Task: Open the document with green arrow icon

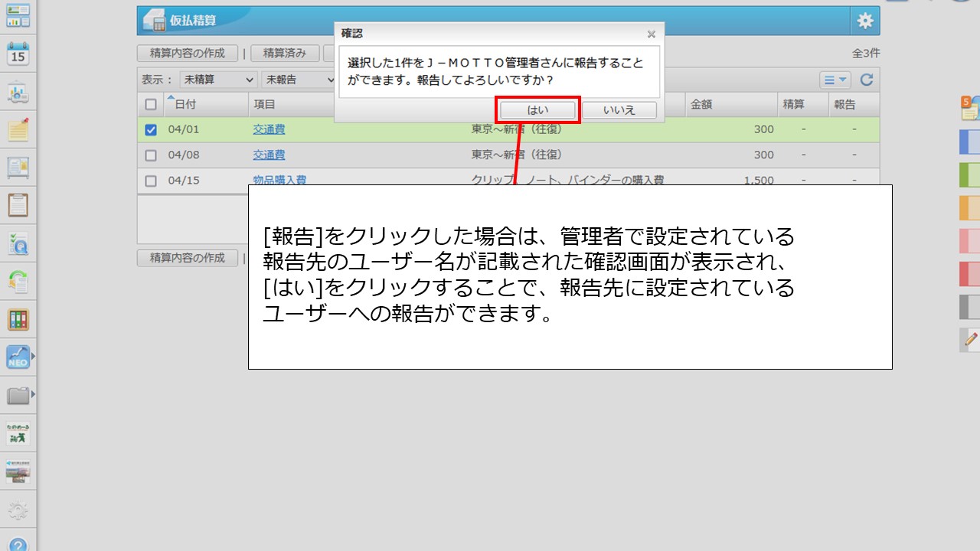Action: 18,282
